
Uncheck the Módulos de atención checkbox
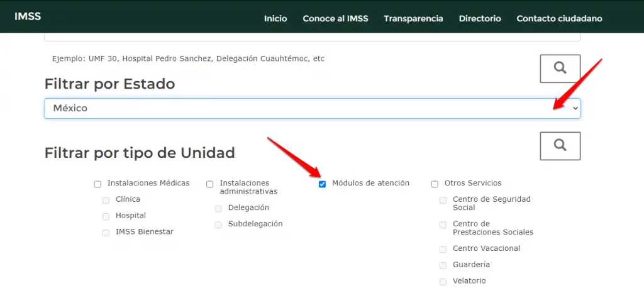pyautogui.click(x=322, y=184)
